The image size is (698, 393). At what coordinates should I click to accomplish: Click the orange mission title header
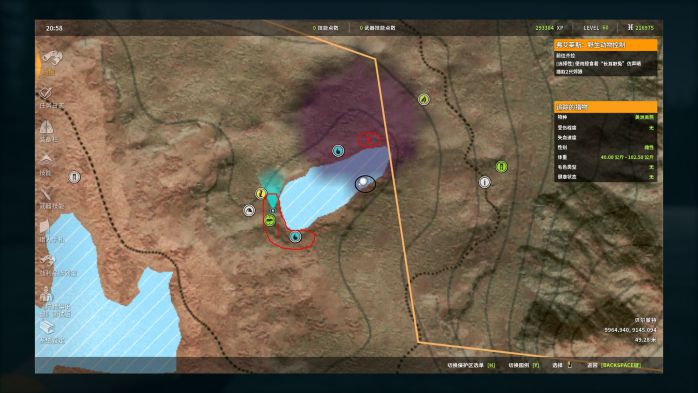pos(605,45)
